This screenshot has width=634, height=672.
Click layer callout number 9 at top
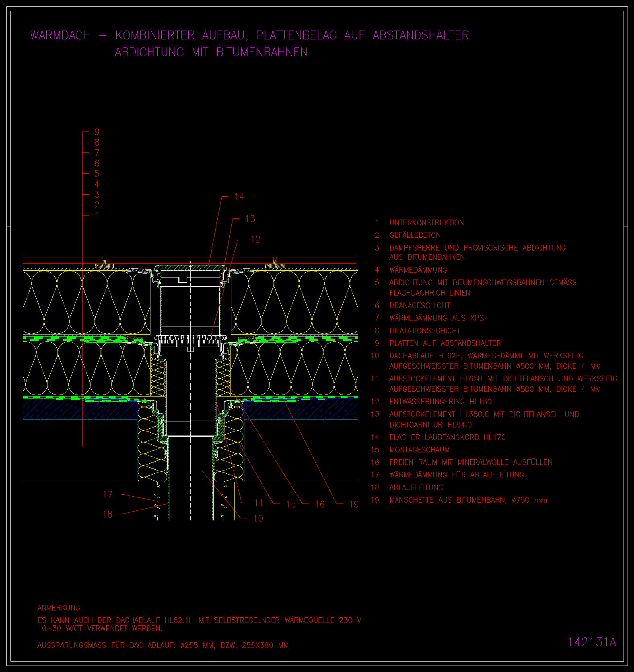click(x=97, y=132)
